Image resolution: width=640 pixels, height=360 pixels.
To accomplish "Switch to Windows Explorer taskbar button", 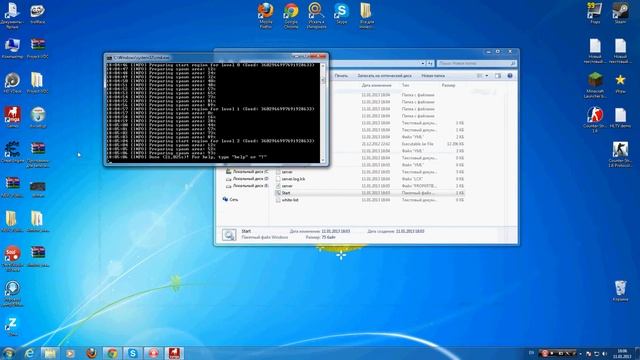I will tap(50, 353).
